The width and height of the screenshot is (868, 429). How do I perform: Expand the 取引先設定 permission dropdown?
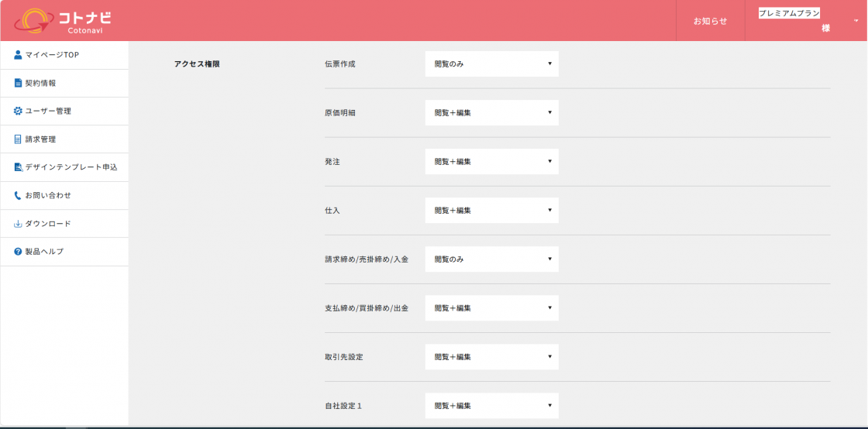pos(491,356)
